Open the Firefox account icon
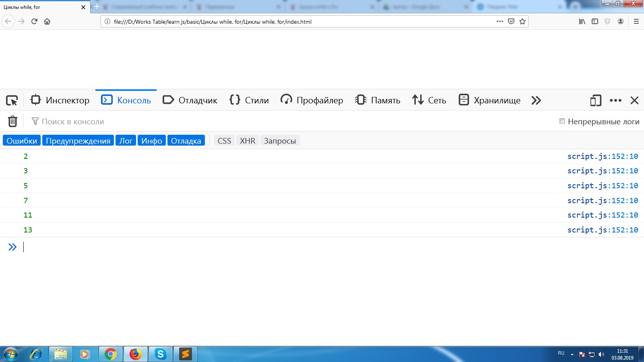644x362 pixels. point(621,21)
